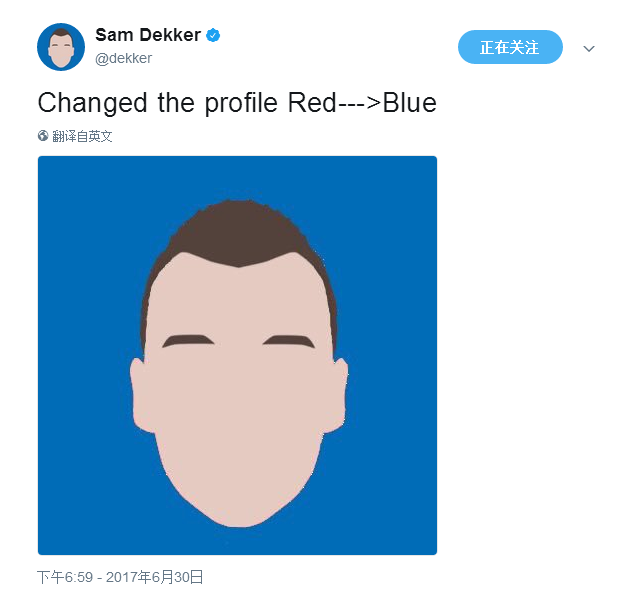Open Sam Dekker's round profile avatar

(61, 47)
